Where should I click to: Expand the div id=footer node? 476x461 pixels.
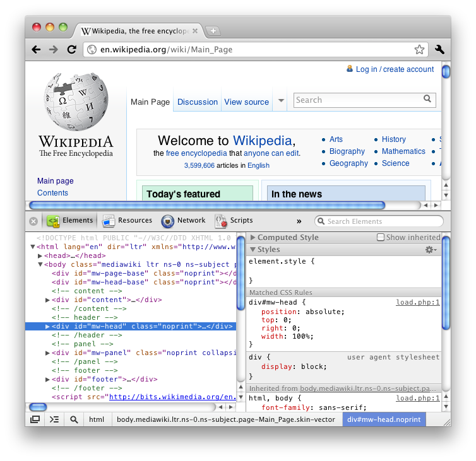[x=47, y=380]
